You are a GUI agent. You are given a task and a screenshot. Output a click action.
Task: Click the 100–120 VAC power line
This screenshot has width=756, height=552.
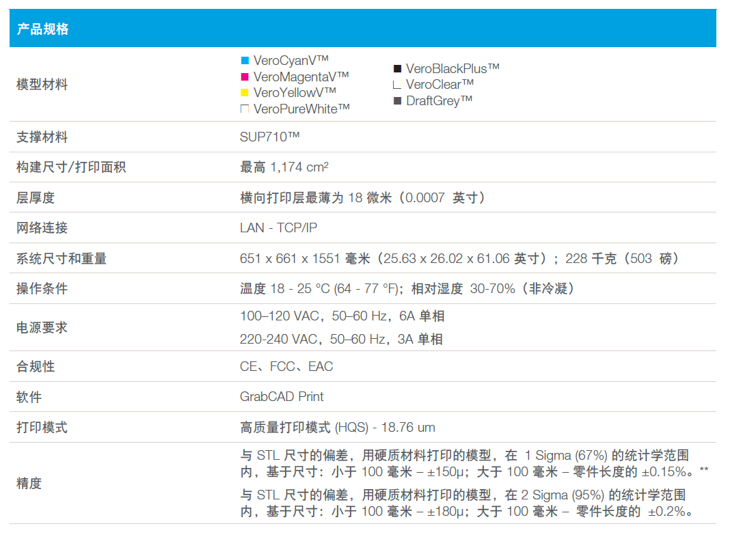tap(342, 316)
